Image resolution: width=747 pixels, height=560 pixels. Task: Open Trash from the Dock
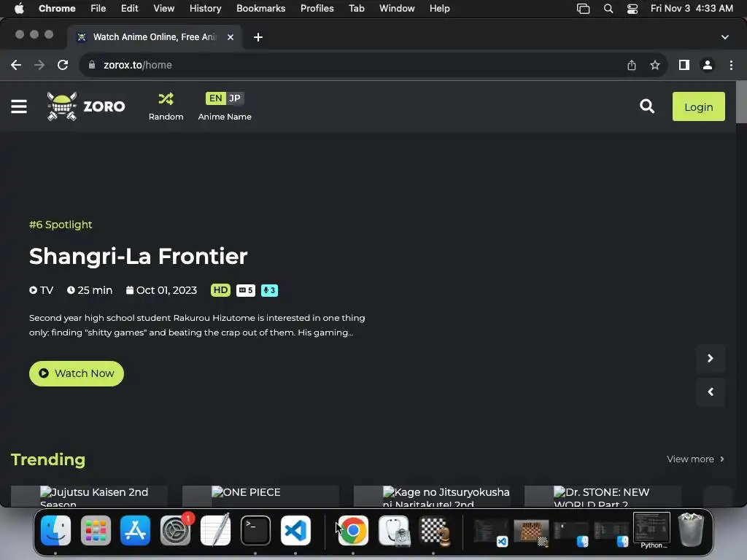[691, 529]
